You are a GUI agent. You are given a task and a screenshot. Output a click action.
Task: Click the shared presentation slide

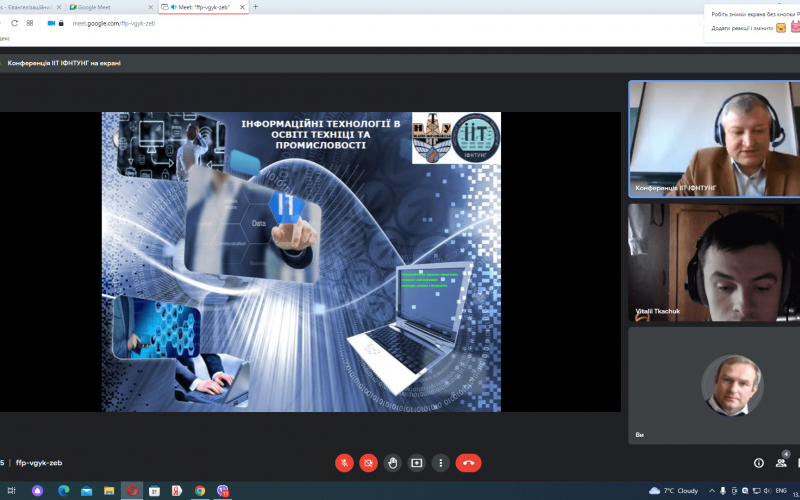coord(301,262)
